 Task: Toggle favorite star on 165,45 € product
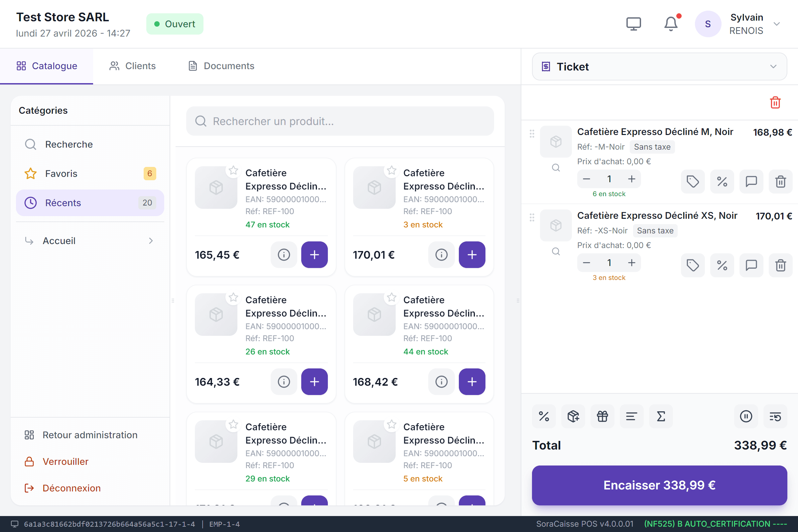(233, 170)
